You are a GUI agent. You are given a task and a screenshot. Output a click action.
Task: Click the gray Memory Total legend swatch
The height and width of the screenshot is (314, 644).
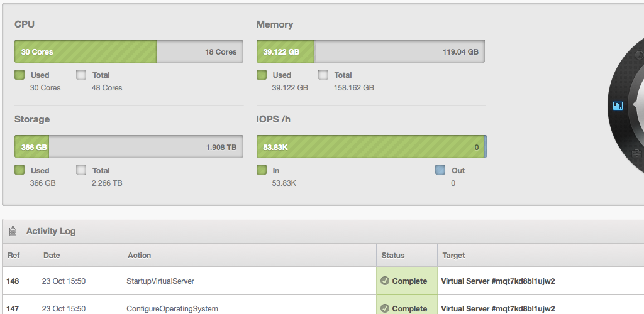pyautogui.click(x=323, y=75)
